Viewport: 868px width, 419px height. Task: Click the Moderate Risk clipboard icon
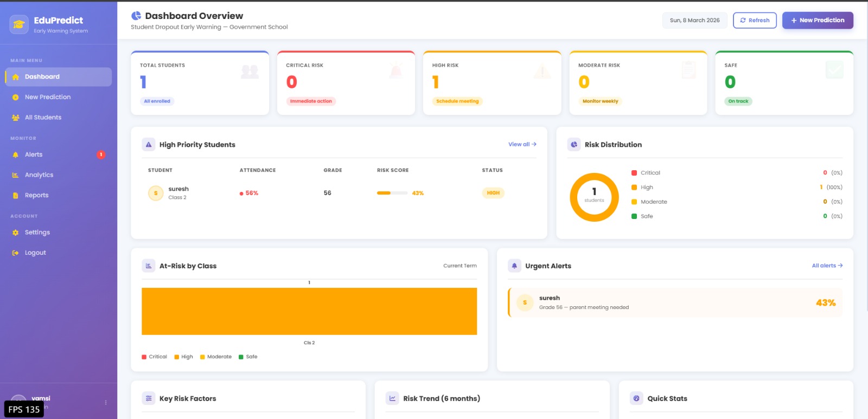[x=688, y=70]
